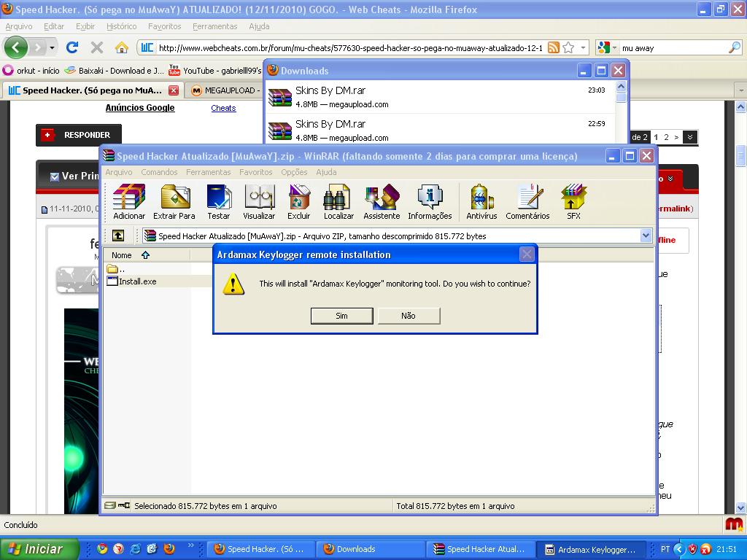Click the SFX archive icon
The height and width of the screenshot is (560, 747).
(x=573, y=201)
